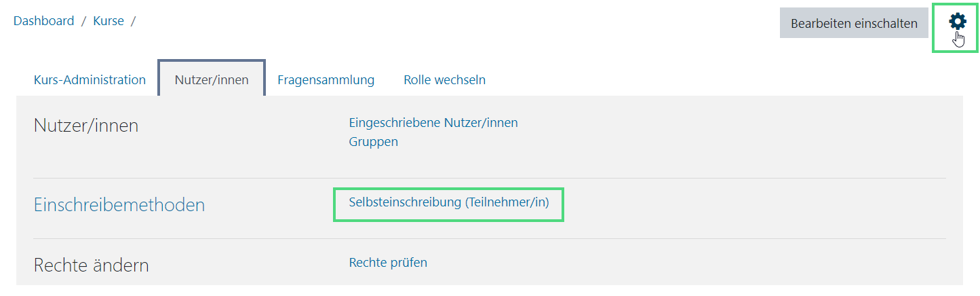The image size is (980, 296).
Task: Click the Nutzer/innen section heading
Action: (86, 126)
